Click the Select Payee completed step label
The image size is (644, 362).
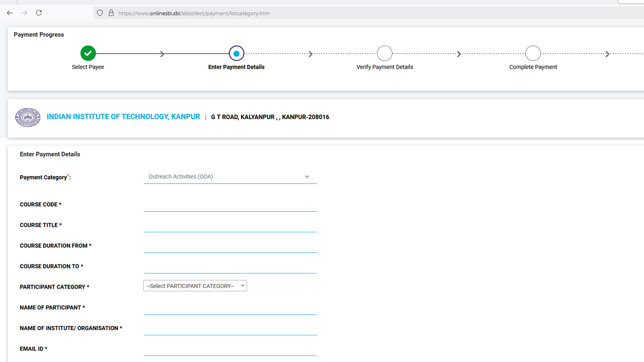(88, 66)
